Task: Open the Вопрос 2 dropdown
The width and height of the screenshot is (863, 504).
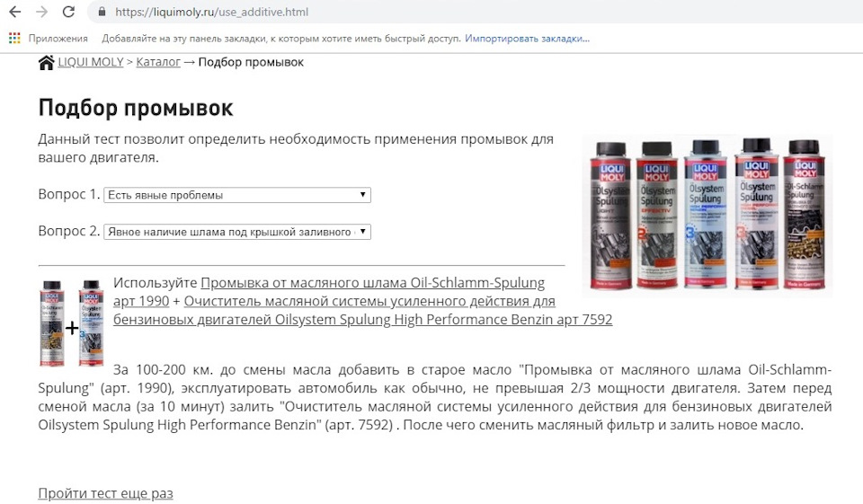Action: click(x=237, y=232)
